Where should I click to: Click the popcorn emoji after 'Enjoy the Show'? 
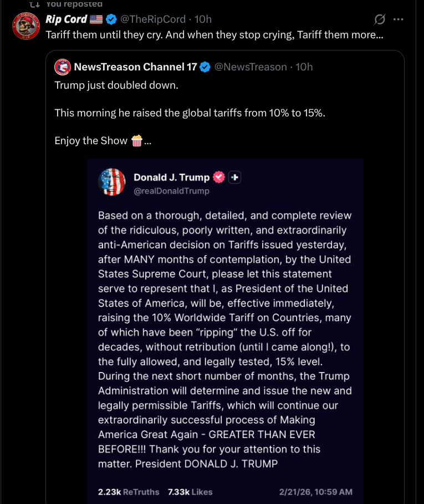point(137,141)
